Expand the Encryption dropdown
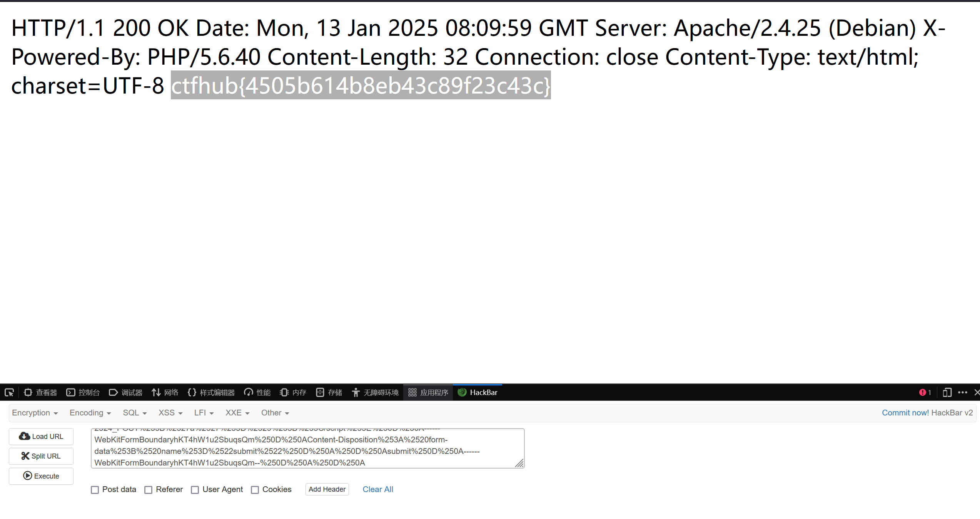The height and width of the screenshot is (519, 980). 35,413
